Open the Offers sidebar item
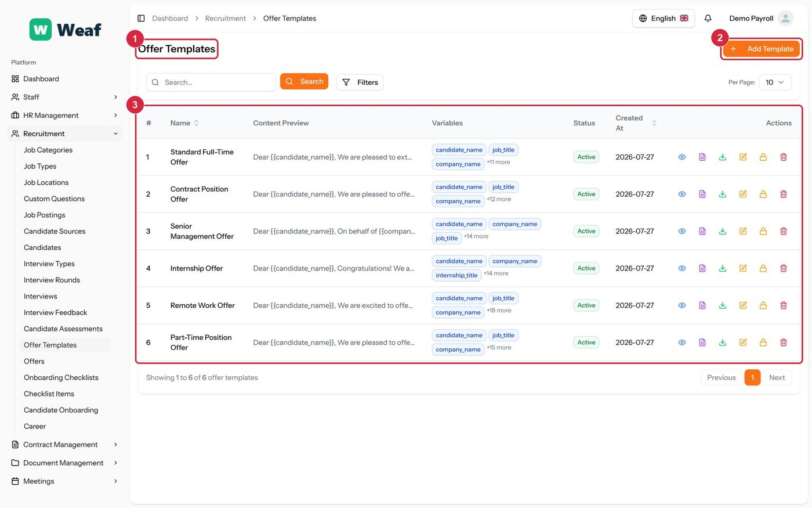 [x=34, y=362]
